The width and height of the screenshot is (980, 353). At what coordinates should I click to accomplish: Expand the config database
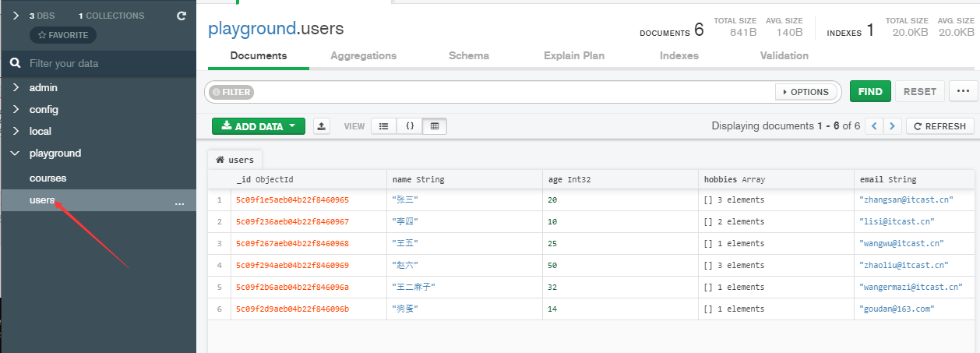click(x=16, y=110)
